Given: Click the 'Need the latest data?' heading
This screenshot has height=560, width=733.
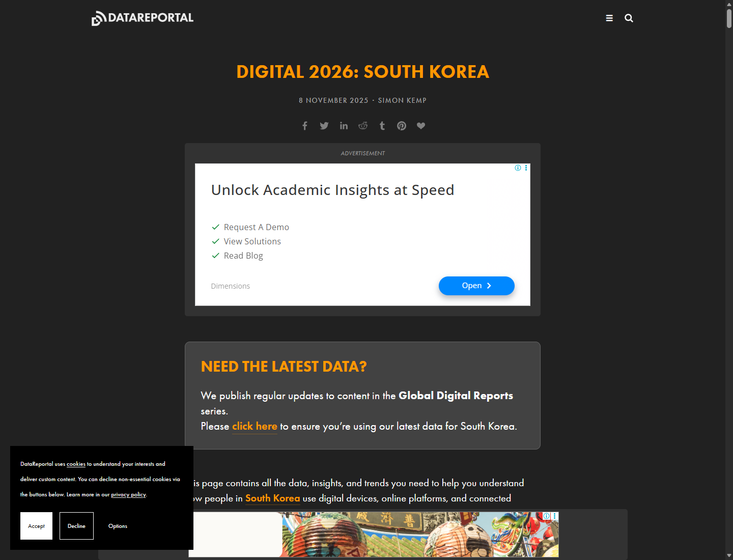Looking at the screenshot, I should coord(284,367).
